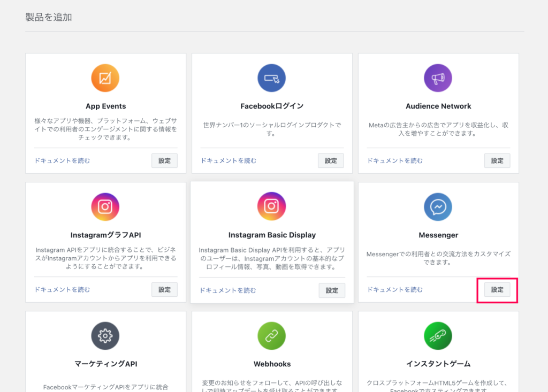View Messenger ドキュメントを読む link
548x392 pixels.
395,290
